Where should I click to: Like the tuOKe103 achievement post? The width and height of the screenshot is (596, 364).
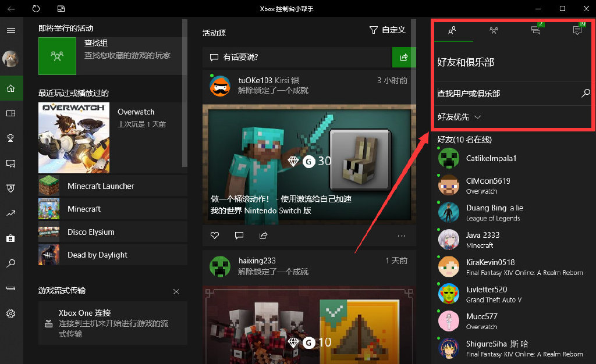point(215,235)
